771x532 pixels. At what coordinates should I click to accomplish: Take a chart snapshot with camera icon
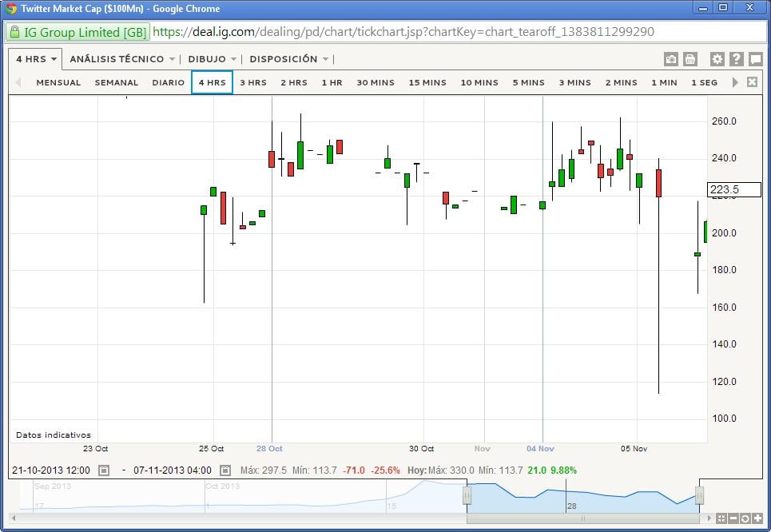(670, 59)
